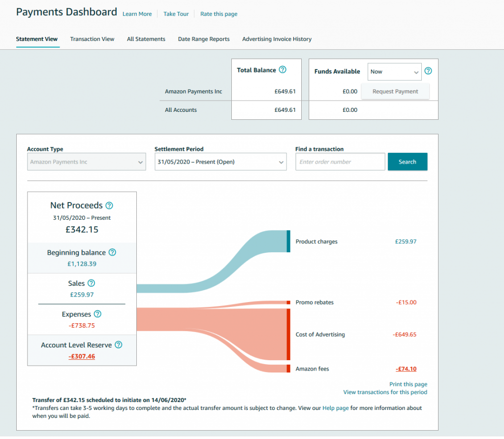504x439 pixels.
Task: Click the Product charges value £259.97
Action: [406, 241]
